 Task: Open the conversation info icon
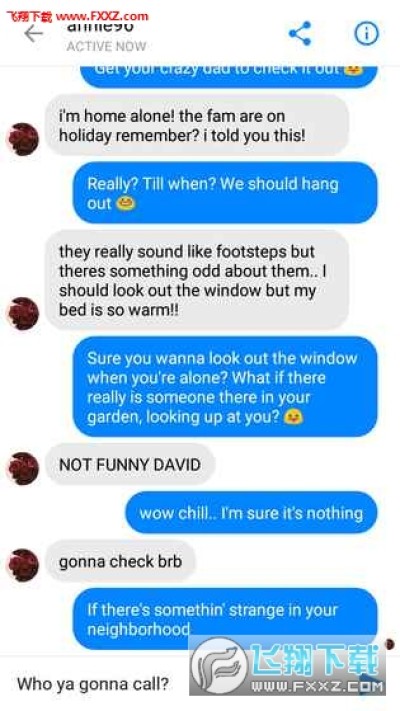366,34
